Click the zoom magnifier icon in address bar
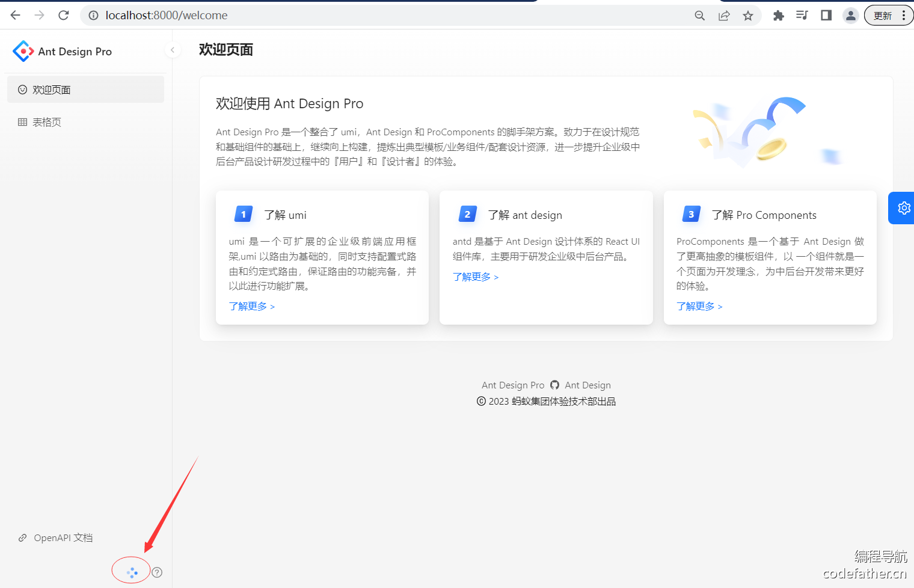Screen dimensions: 914x588 (700, 16)
